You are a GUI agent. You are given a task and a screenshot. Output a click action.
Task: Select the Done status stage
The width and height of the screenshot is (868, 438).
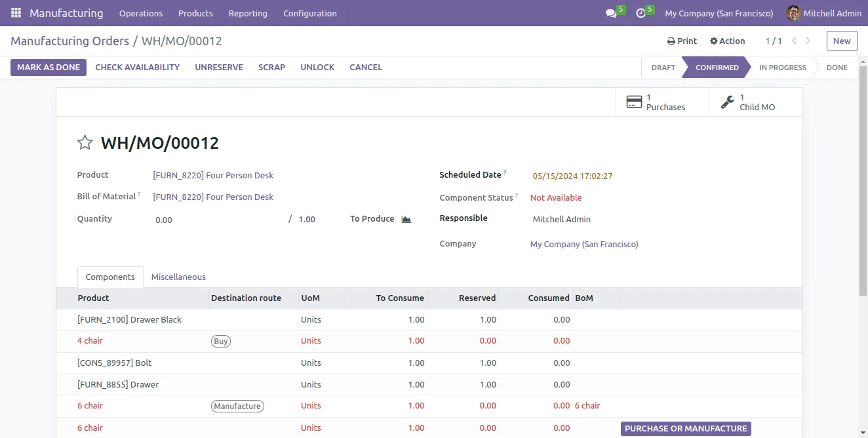[x=837, y=67]
